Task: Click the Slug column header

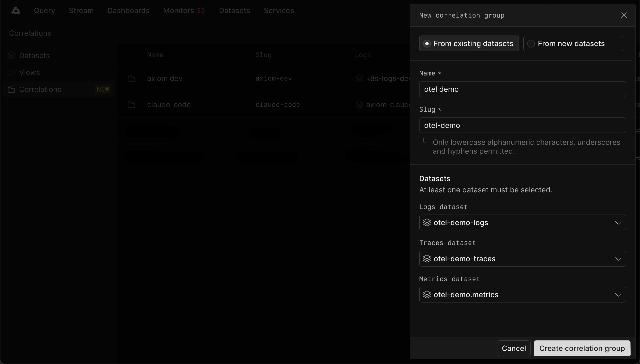Action: [263, 55]
